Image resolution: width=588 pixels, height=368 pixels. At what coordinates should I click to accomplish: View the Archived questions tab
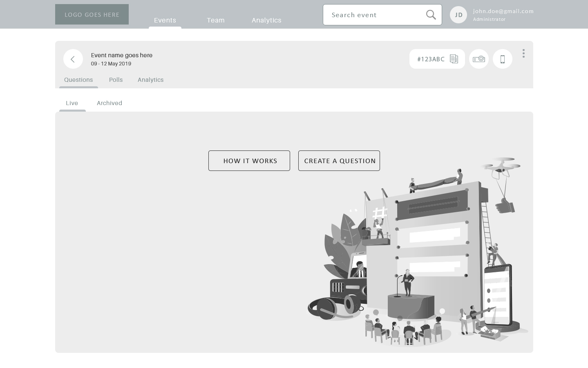pyautogui.click(x=109, y=103)
